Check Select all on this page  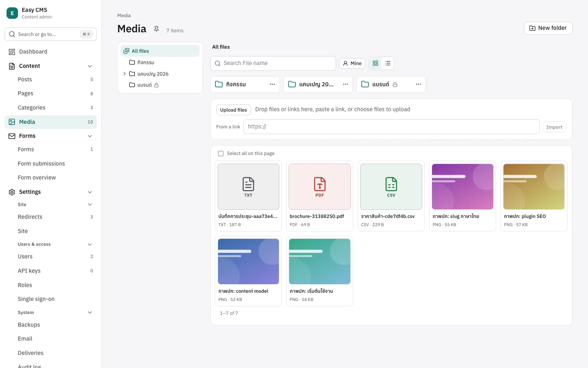[x=221, y=154]
